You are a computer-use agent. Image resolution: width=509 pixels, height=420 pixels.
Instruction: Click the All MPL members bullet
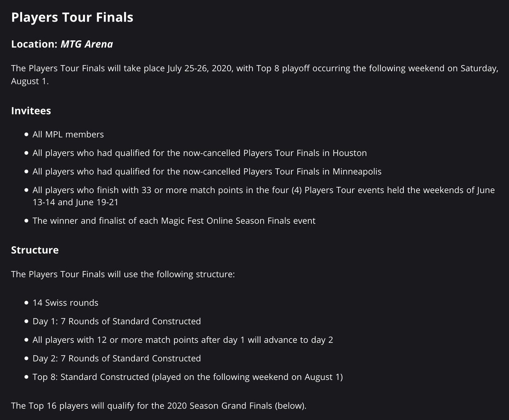point(68,134)
